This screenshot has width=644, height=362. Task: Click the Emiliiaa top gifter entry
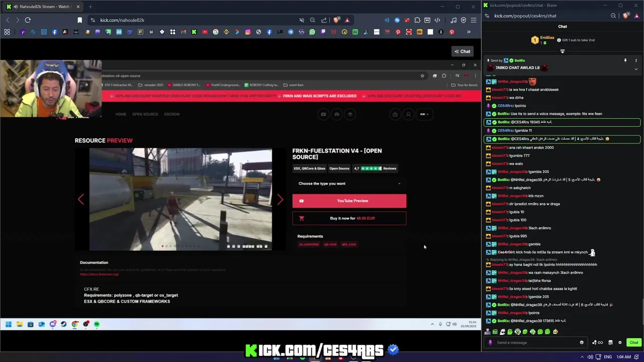tap(543, 40)
